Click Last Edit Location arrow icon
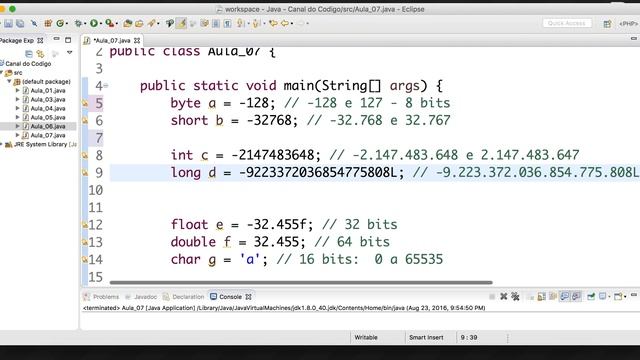The width and height of the screenshot is (640, 360). [x=273, y=24]
